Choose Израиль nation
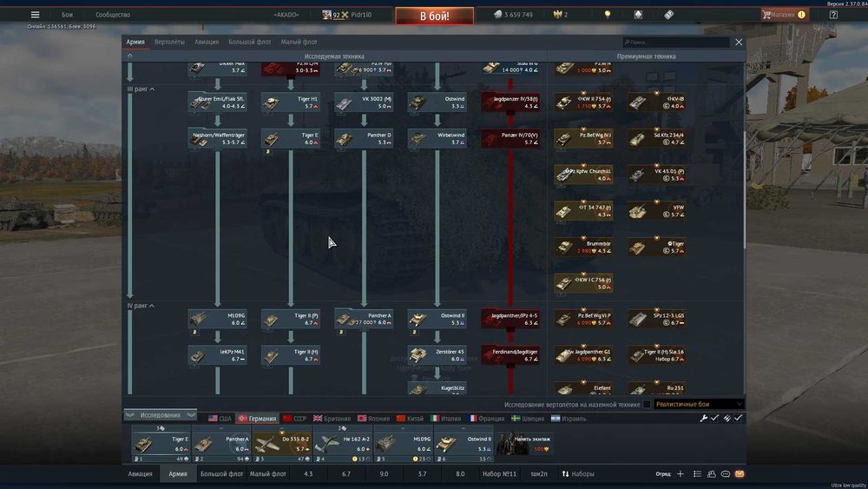The height and width of the screenshot is (489, 868). pyautogui.click(x=569, y=419)
